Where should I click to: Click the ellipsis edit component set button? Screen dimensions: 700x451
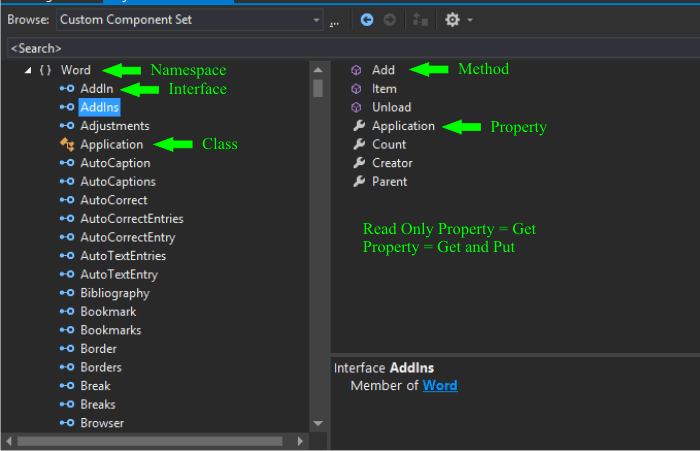point(334,22)
